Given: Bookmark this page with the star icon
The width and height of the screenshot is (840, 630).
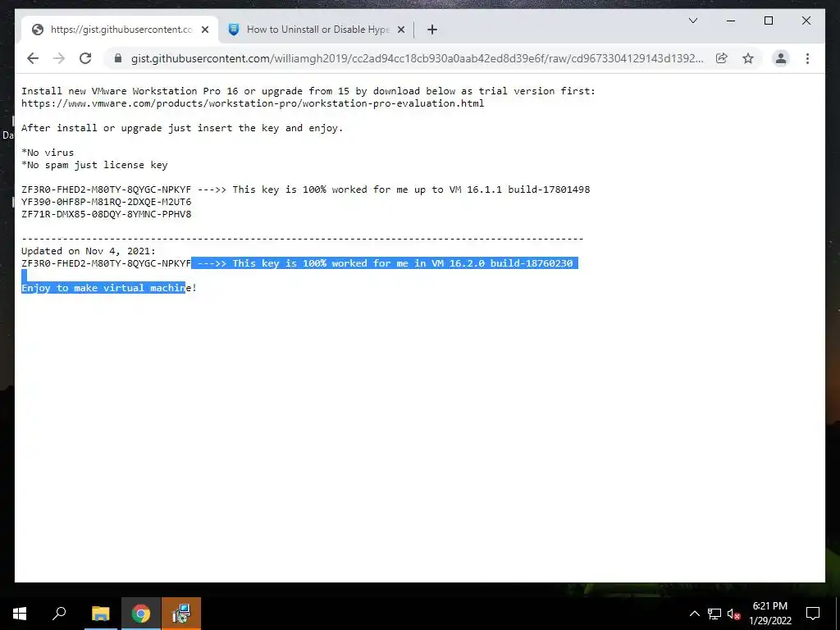Looking at the screenshot, I should point(748,58).
